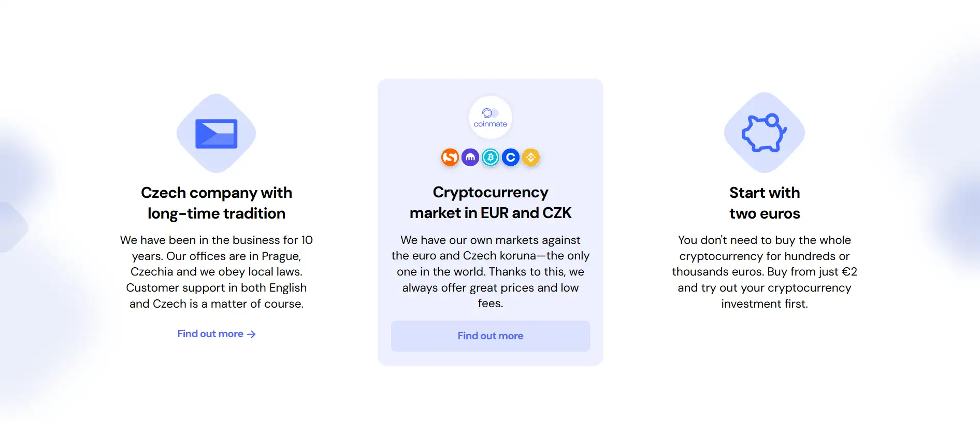
Task: Click the blurred purple shape at right edge
Action: [962, 218]
